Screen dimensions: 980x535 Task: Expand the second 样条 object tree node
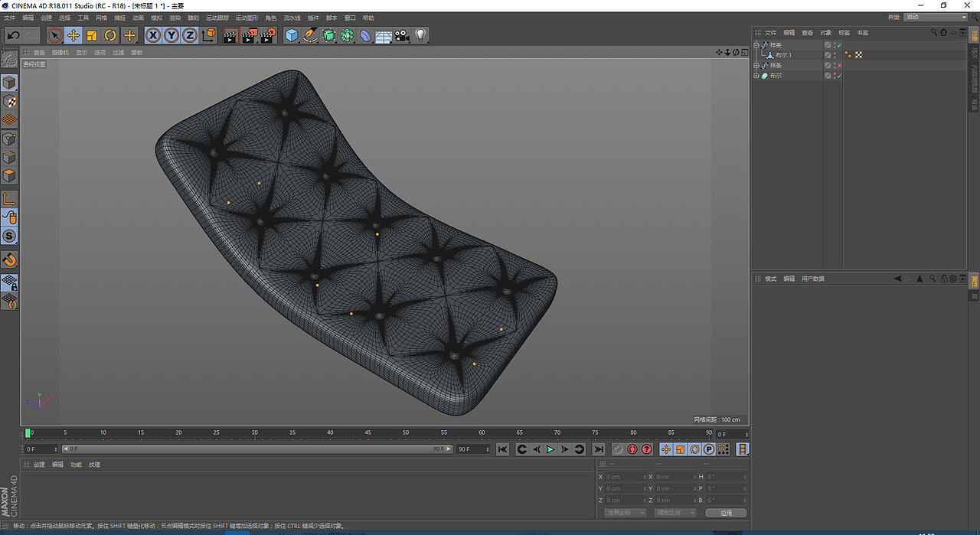[756, 66]
